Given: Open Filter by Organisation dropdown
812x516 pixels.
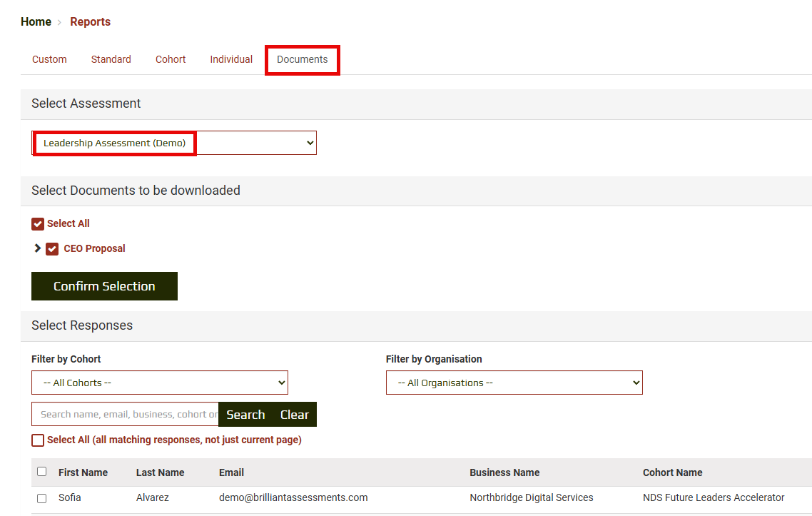Looking at the screenshot, I should (x=514, y=383).
